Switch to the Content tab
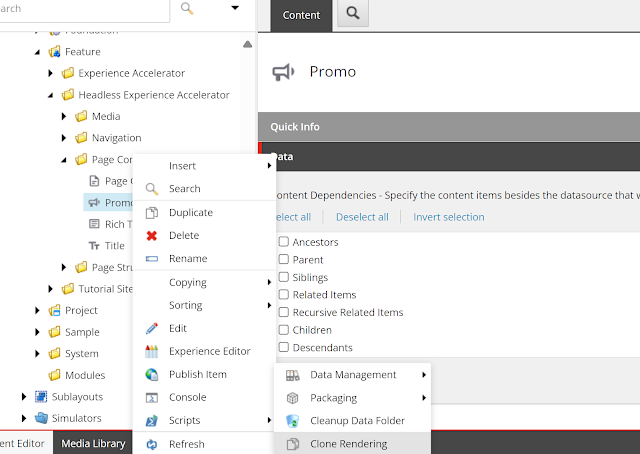This screenshot has height=454, width=640. pyautogui.click(x=301, y=16)
